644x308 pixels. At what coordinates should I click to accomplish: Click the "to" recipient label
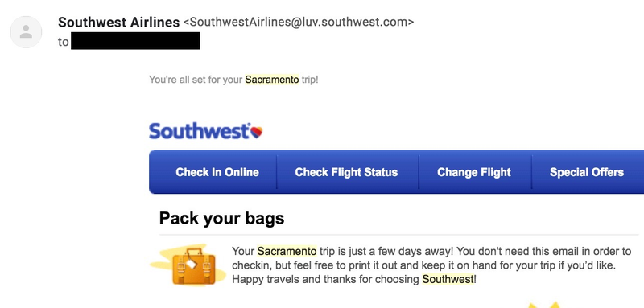coord(64,43)
